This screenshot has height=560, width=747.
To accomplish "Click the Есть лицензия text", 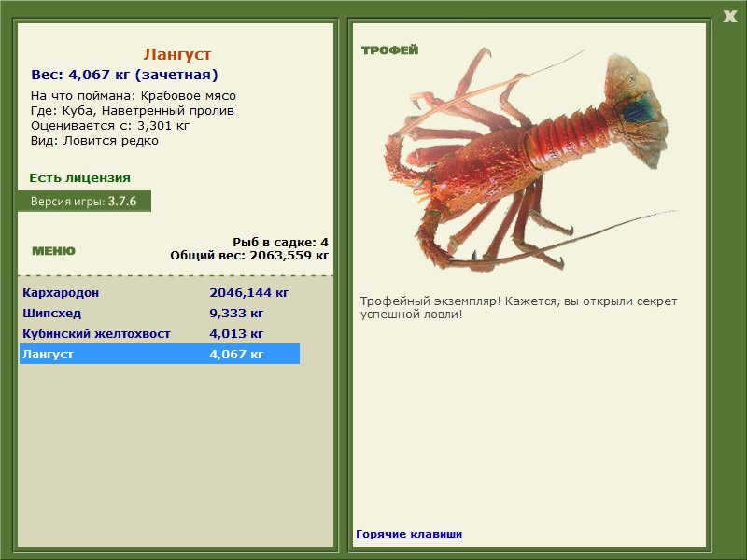I will [x=79, y=177].
